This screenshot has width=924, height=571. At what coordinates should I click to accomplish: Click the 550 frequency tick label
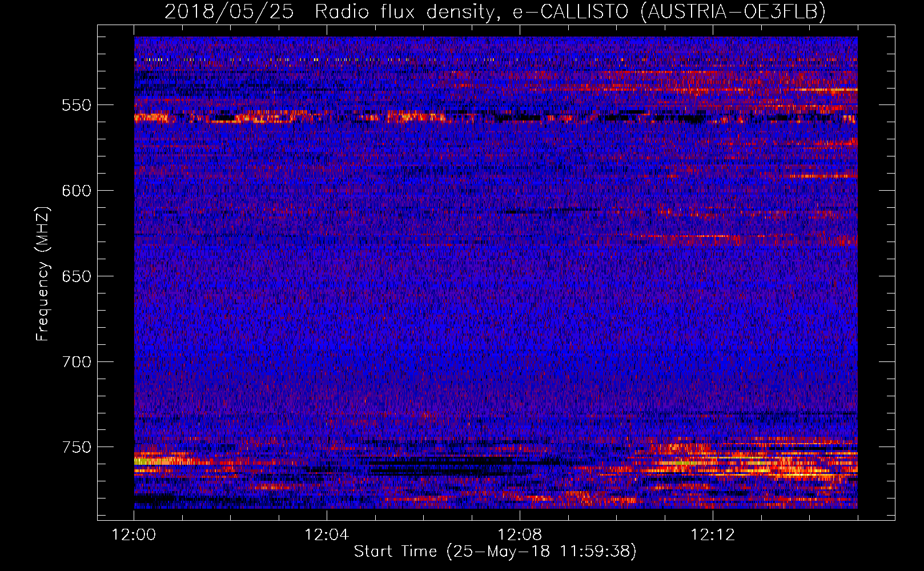(x=77, y=105)
